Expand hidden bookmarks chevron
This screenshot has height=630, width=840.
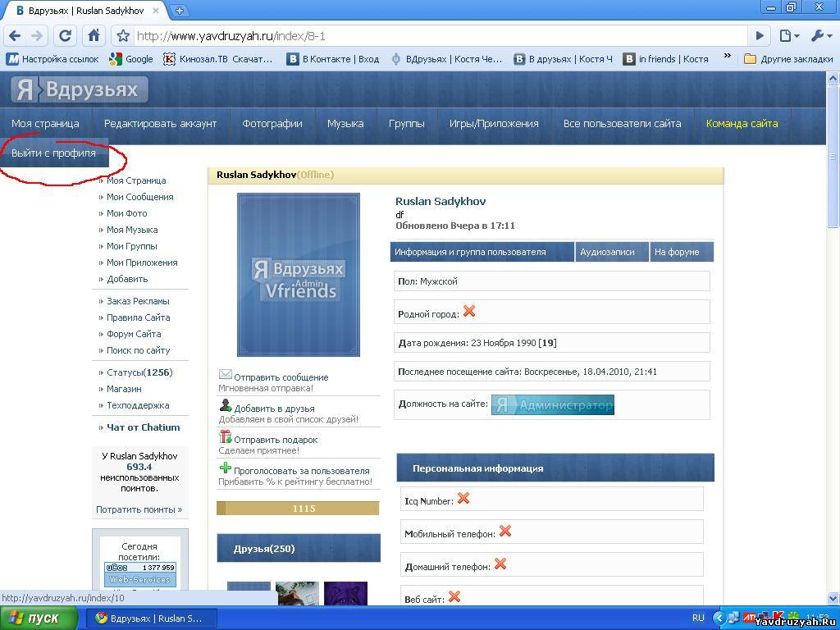[727, 57]
